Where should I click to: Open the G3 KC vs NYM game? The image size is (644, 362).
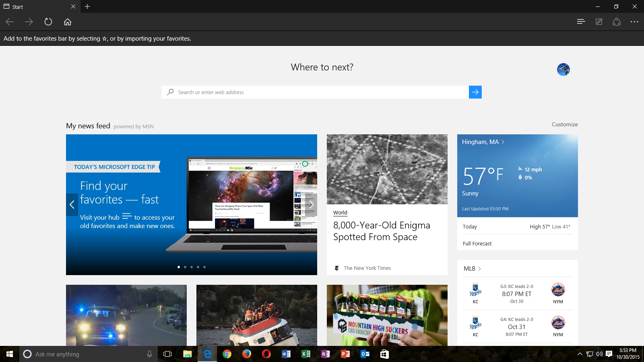(517, 294)
